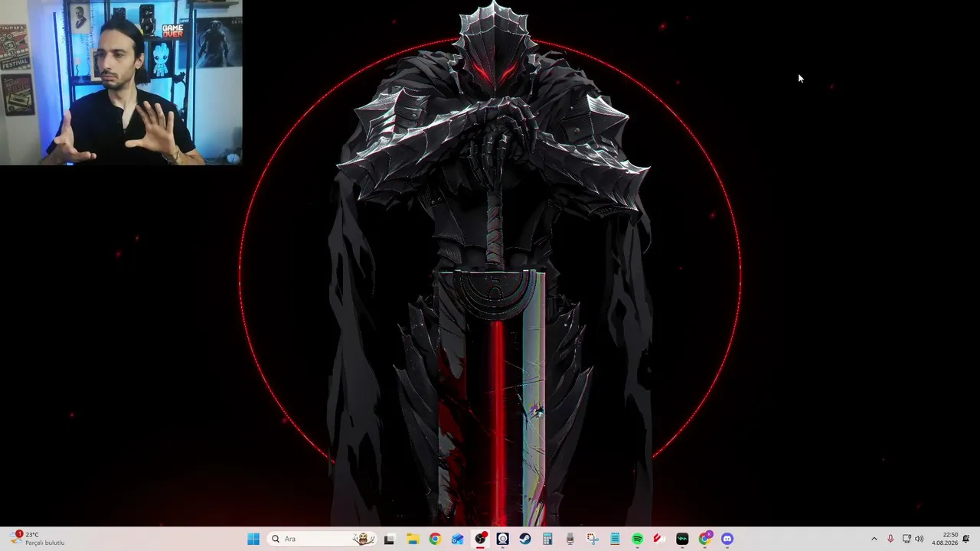
Task: Expand the hidden system tray icons
Action: (x=874, y=539)
